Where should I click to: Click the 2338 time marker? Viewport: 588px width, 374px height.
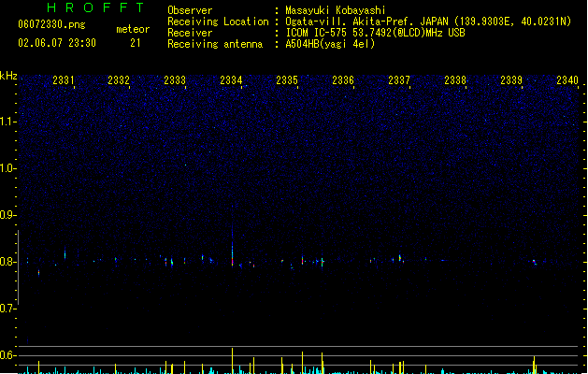(455, 80)
